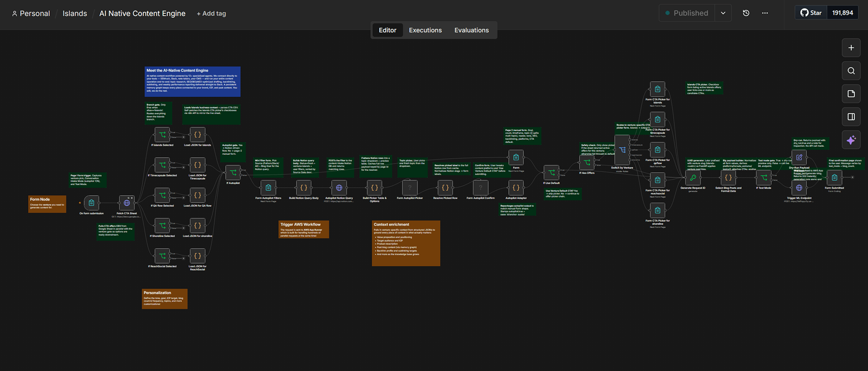Open 'Select Blog Posts and Format Data' node
Screen dimensions: 868x371
728,178
